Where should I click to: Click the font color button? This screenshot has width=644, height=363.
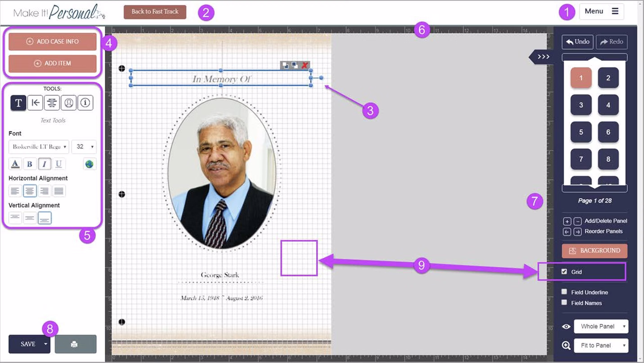coord(15,164)
